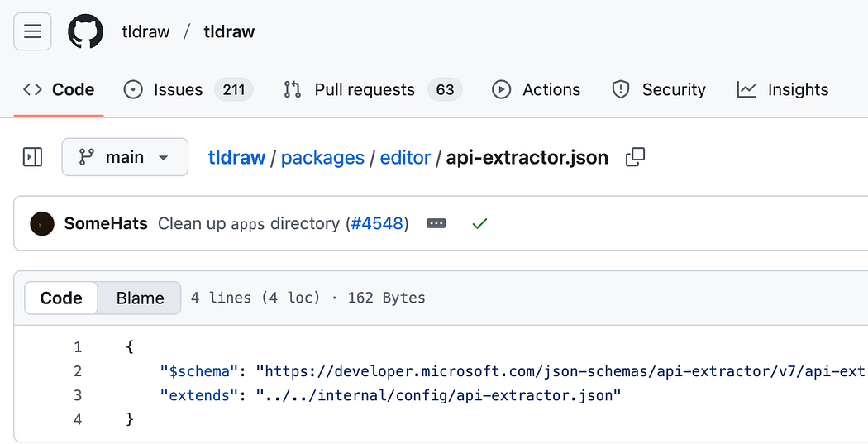This screenshot has width=868, height=444.
Task: Open the SomeHats author link
Action: click(x=106, y=224)
